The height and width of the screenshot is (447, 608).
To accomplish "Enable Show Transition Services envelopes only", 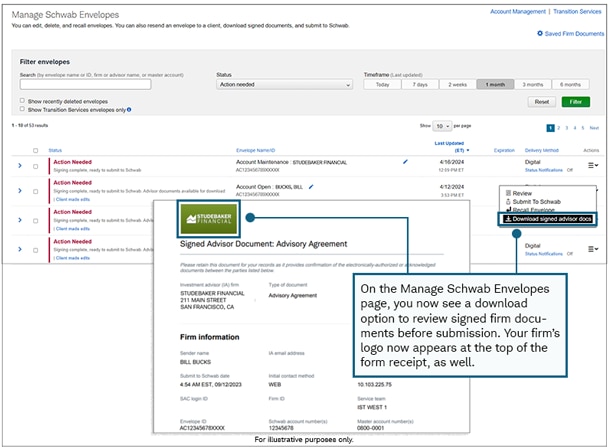I will click(22, 109).
